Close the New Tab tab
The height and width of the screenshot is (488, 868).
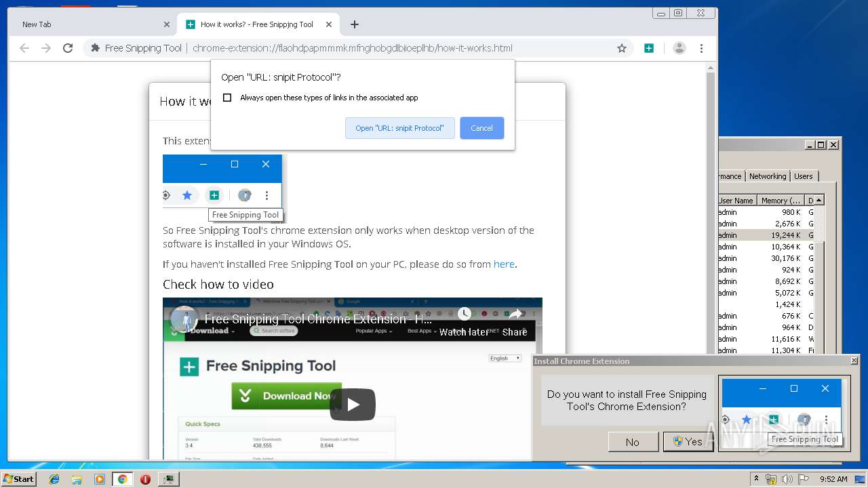click(x=167, y=24)
